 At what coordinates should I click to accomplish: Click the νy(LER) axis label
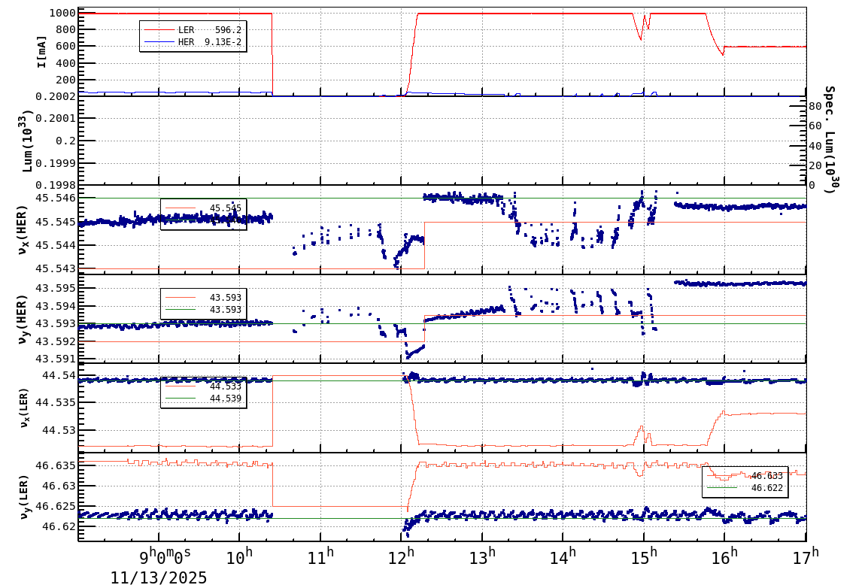(x=23, y=497)
